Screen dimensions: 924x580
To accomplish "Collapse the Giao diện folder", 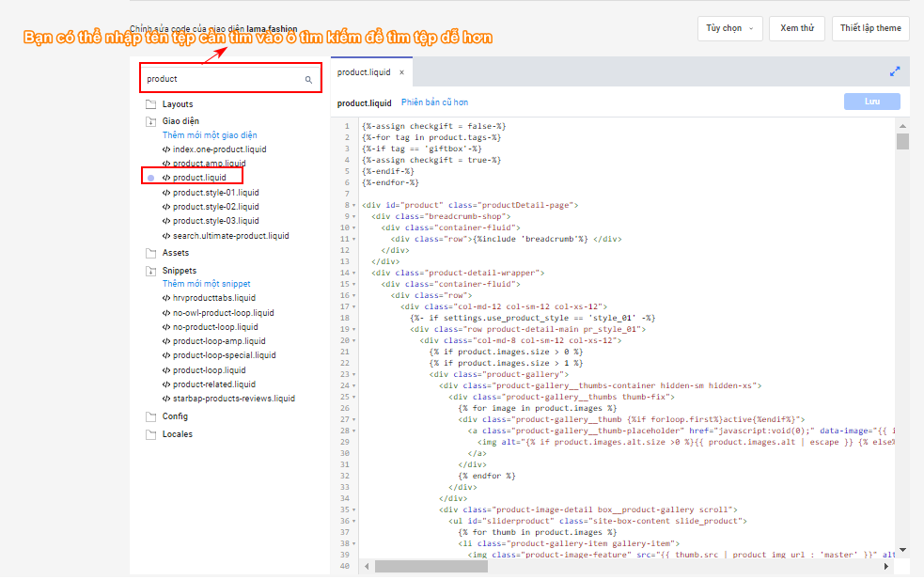I will click(x=150, y=121).
